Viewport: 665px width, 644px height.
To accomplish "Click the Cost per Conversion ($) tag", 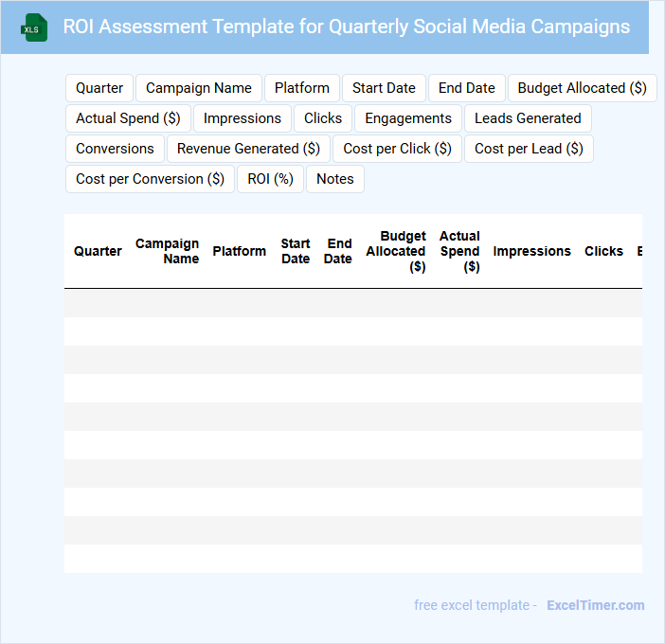I will click(x=150, y=179).
